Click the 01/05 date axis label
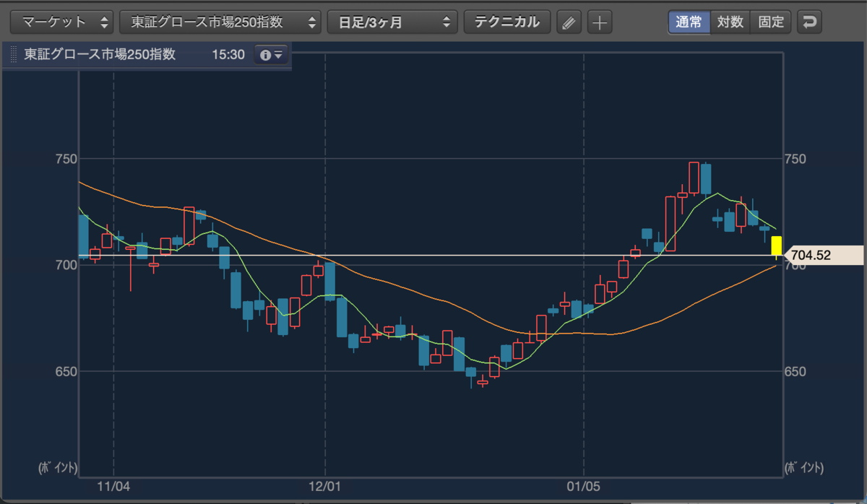The width and height of the screenshot is (867, 504). (x=584, y=488)
